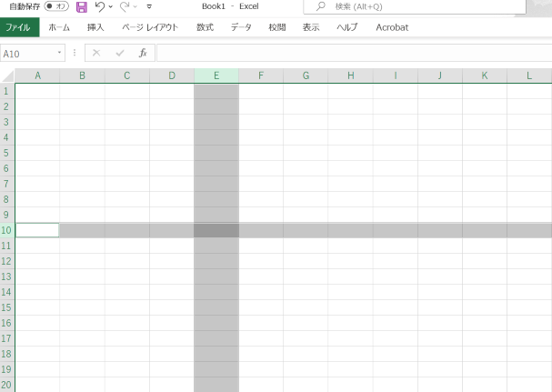Click the Save icon in title bar
The image size is (552, 392).
click(82, 7)
